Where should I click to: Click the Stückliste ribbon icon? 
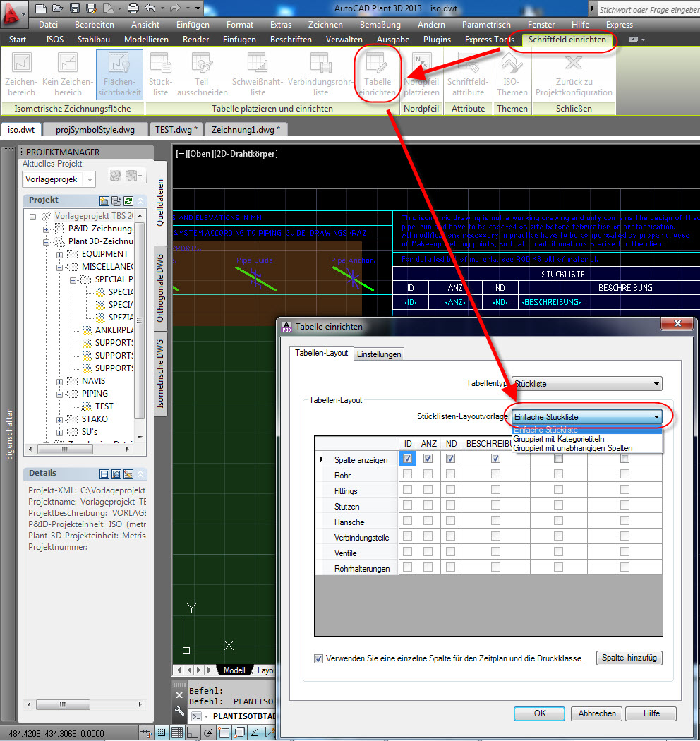point(160,75)
